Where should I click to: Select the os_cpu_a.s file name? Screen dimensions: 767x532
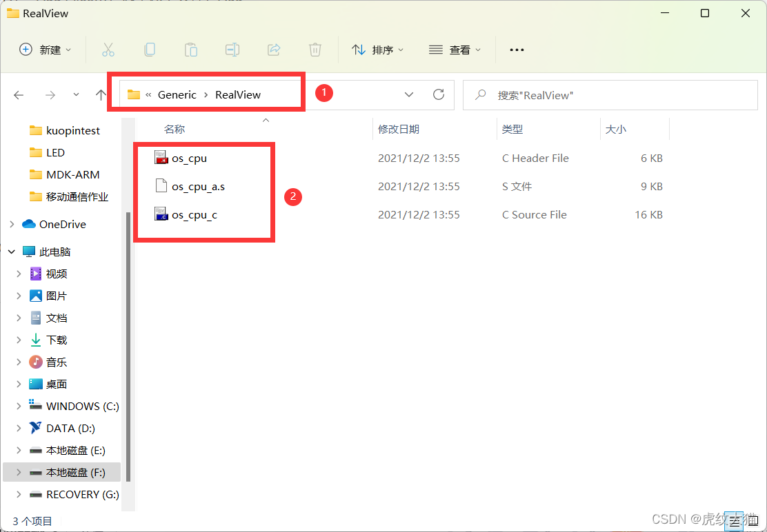point(198,187)
